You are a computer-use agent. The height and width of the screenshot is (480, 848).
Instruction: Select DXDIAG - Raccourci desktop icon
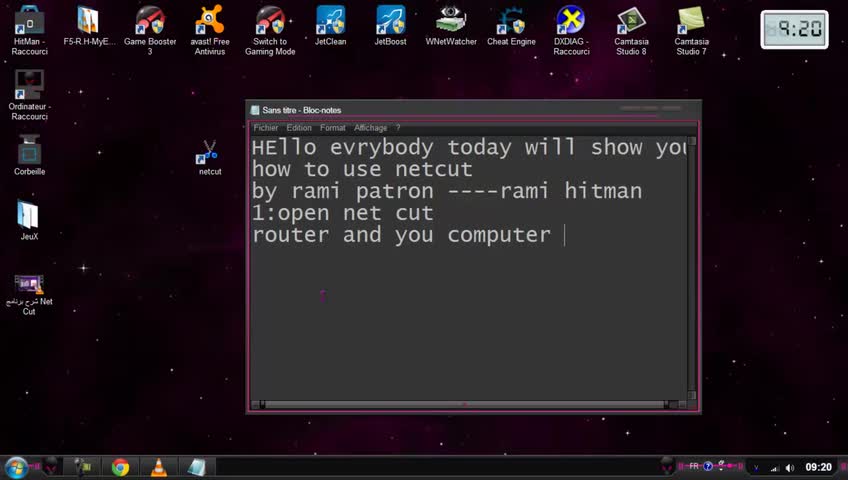(571, 30)
